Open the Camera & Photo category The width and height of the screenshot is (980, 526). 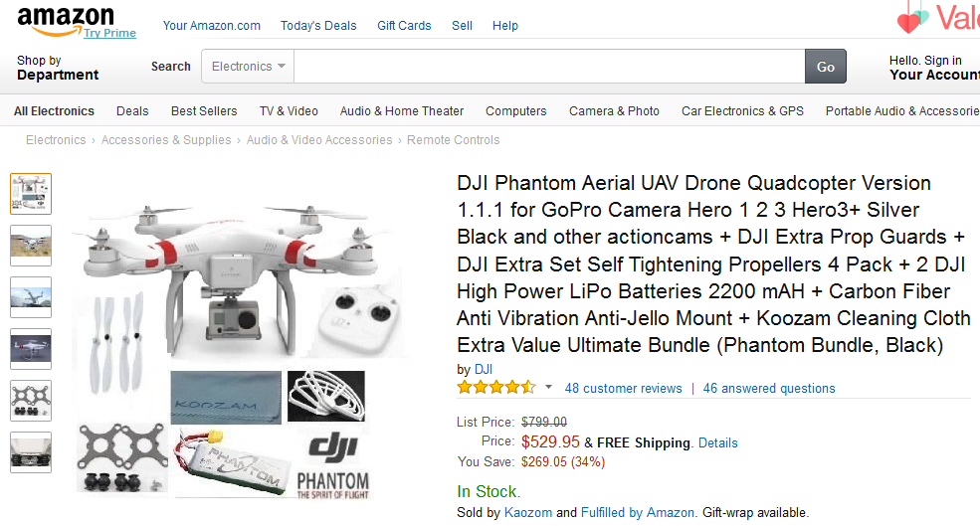pyautogui.click(x=614, y=111)
